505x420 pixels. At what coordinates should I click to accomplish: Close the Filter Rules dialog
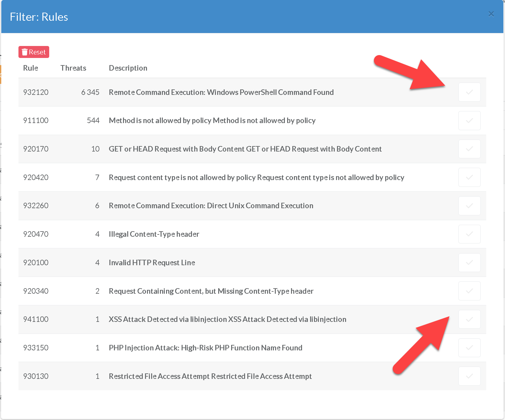pyautogui.click(x=491, y=14)
